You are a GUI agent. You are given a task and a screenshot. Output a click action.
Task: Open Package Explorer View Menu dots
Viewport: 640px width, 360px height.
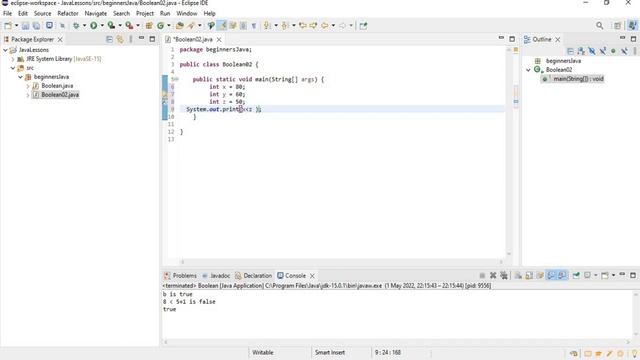[x=131, y=39]
